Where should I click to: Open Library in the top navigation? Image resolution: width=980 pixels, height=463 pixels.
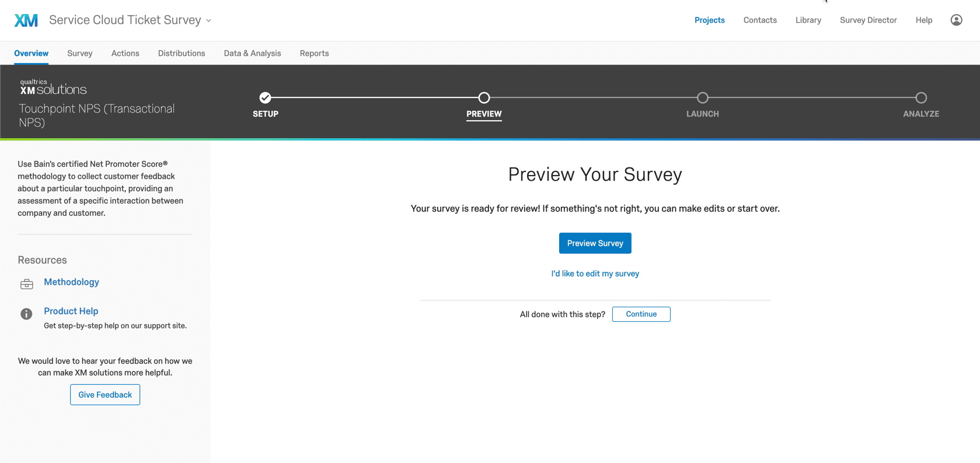(808, 20)
